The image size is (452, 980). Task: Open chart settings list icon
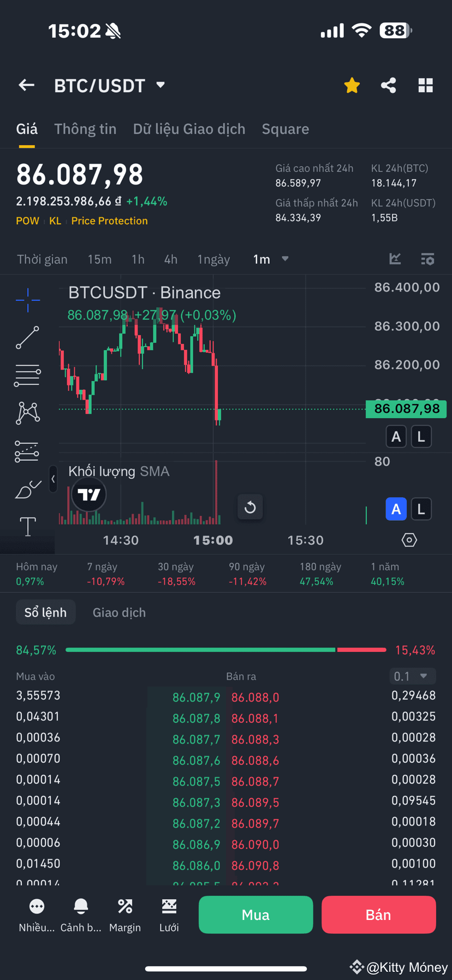tap(427, 259)
